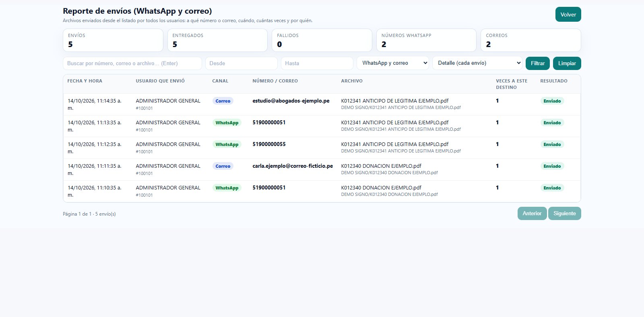The width and height of the screenshot is (644, 317).
Task: Click the 14/10/2026, 11:12:35 a. m. timestamp
Action: [95, 148]
